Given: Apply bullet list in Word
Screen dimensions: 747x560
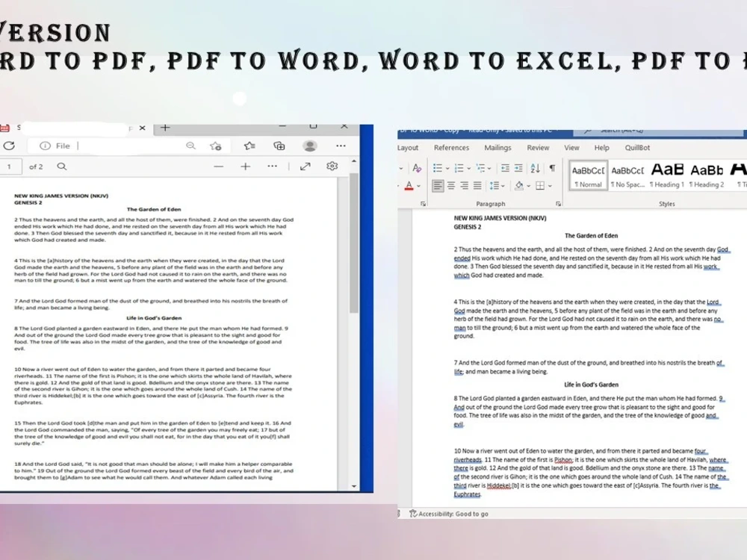Looking at the screenshot, I should point(437,168).
